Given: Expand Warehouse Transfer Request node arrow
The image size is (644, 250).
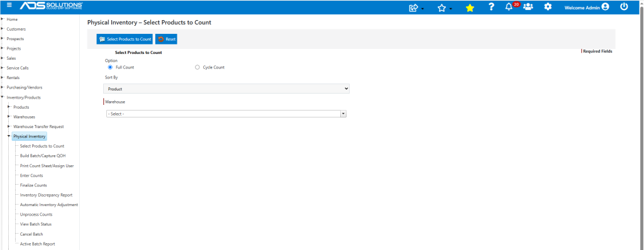Looking at the screenshot, I should [x=9, y=126].
